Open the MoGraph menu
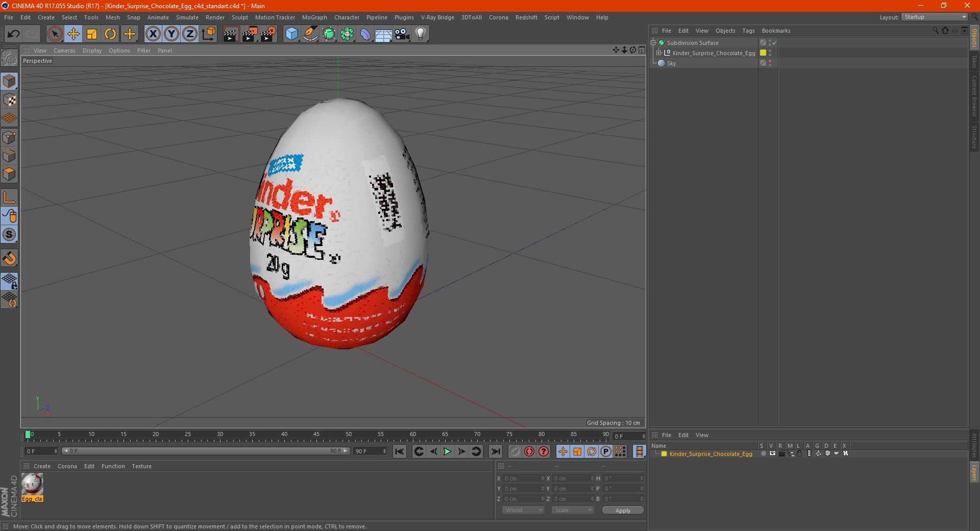 click(314, 17)
